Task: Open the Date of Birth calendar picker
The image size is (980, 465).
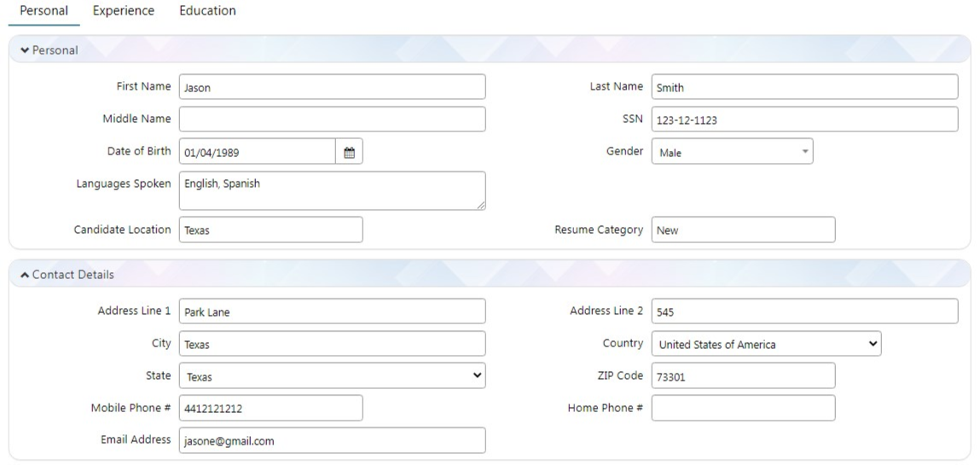Action: 349,152
